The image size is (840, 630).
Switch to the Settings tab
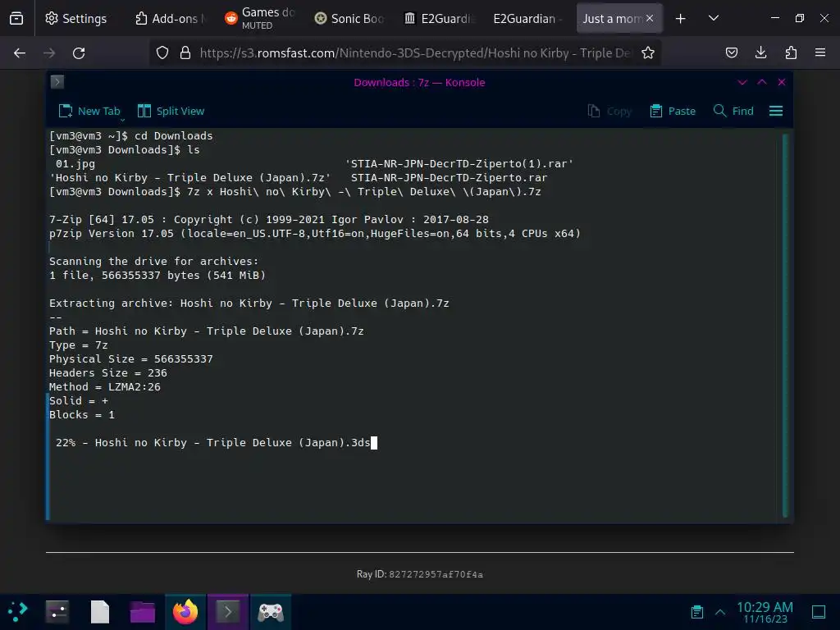76,19
